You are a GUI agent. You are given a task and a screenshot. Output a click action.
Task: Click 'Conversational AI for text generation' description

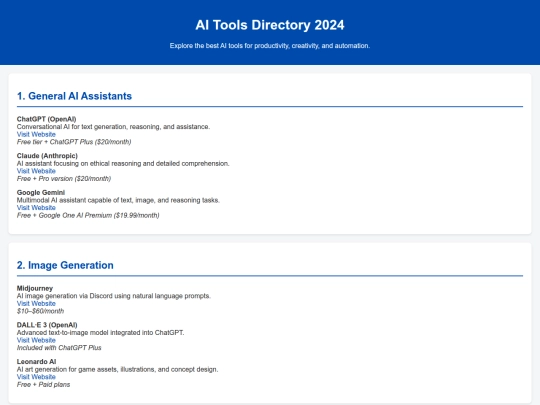(113, 127)
